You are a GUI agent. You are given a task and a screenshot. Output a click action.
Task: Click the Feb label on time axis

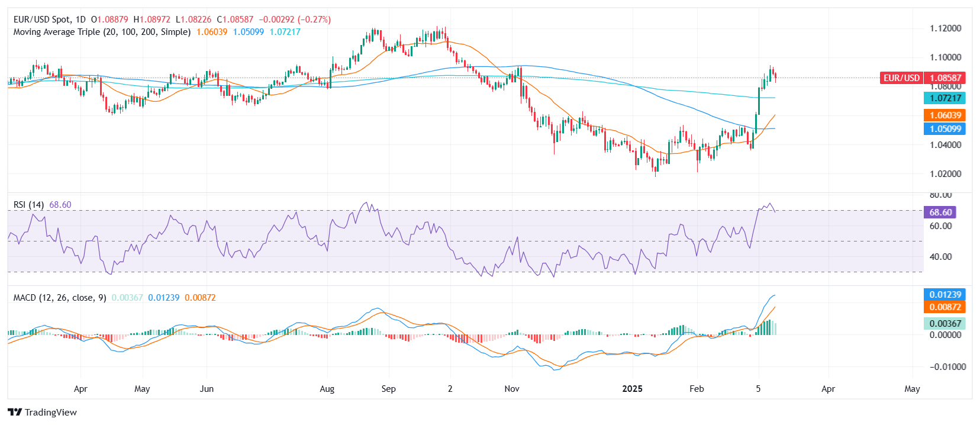[697, 389]
